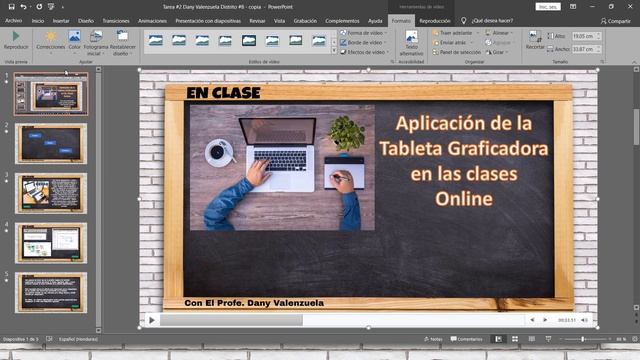
Task: Switch to the Reproducción tab
Action: coord(435,21)
